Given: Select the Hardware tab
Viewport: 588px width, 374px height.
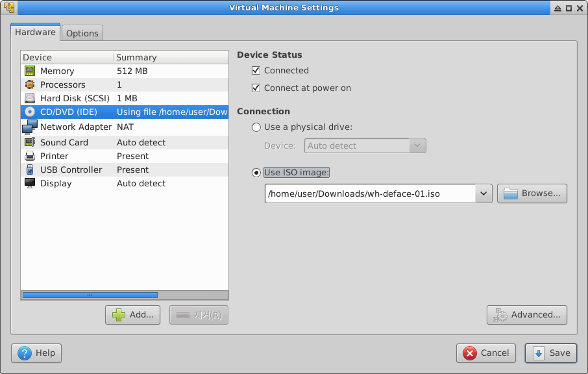Looking at the screenshot, I should (35, 32).
